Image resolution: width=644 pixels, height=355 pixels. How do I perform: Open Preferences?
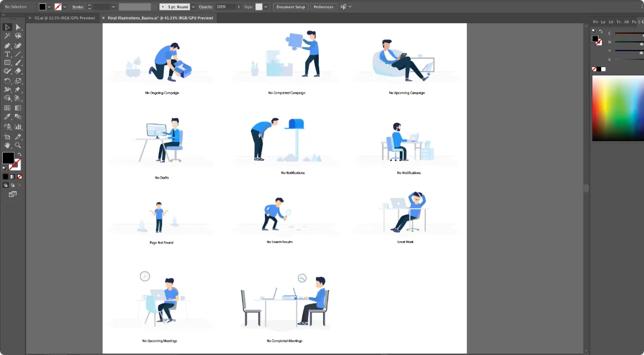click(324, 7)
